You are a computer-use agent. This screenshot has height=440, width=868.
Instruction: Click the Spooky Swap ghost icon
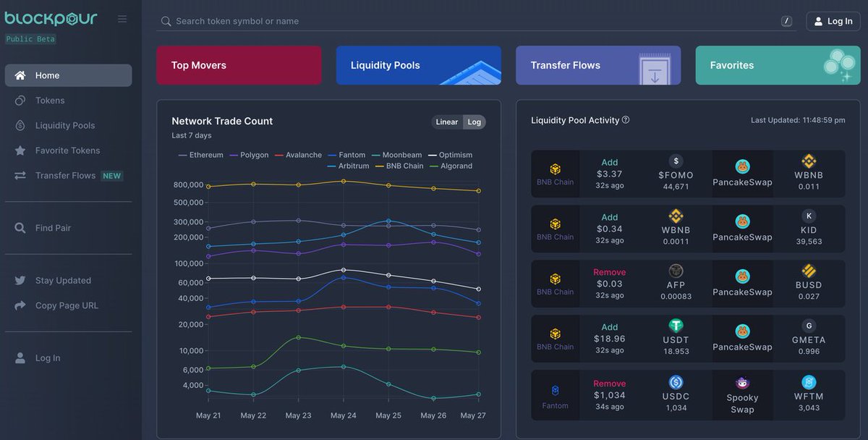pos(742,383)
